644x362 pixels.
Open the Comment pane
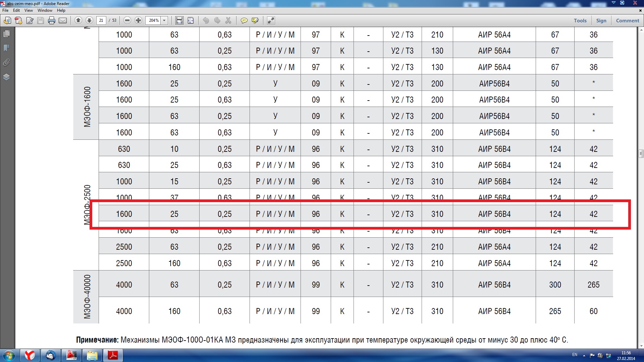point(627,20)
